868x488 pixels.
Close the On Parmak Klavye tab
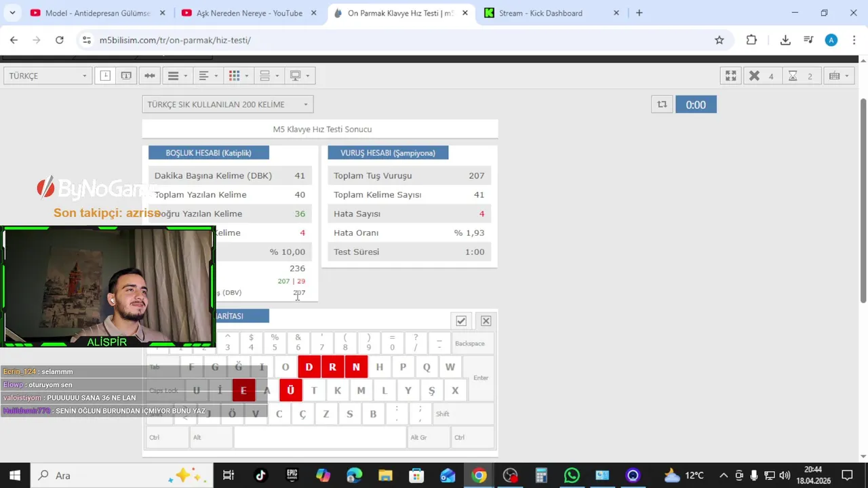[465, 13]
